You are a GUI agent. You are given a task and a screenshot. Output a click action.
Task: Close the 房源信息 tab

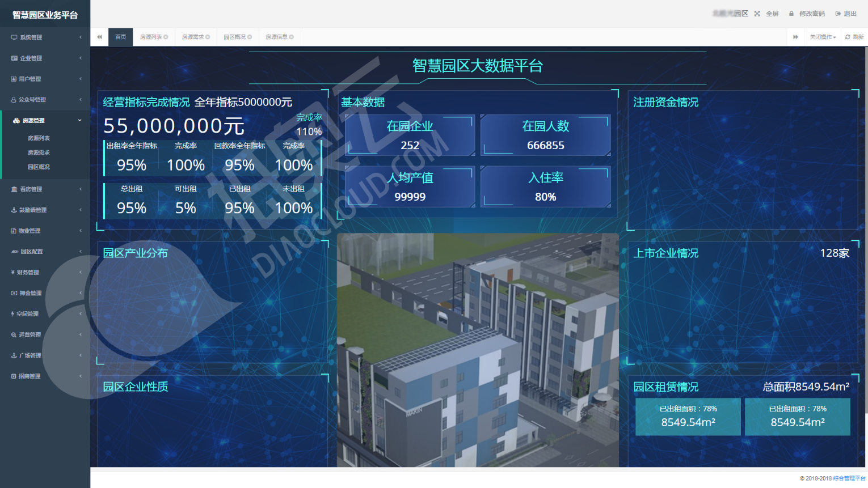pos(292,37)
